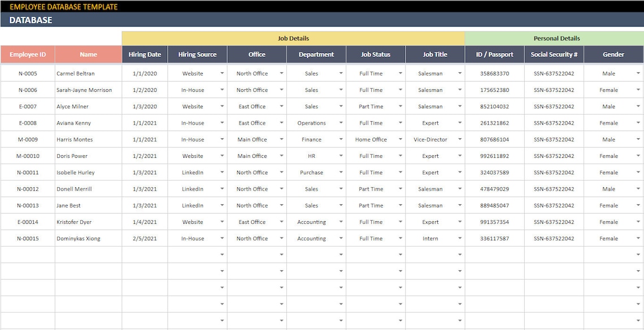Image resolution: width=644 pixels, height=330 pixels.
Task: Open the Hiring Source dropdown for Carmel Beltran
Action: [x=223, y=73]
